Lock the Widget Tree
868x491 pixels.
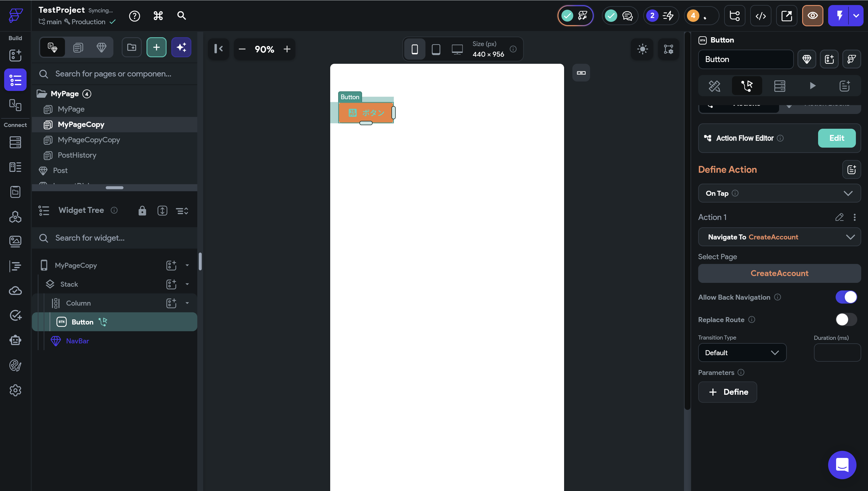click(142, 211)
